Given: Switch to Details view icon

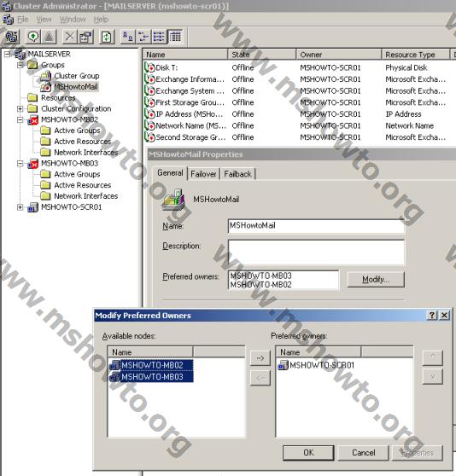Looking at the screenshot, I should tap(176, 37).
